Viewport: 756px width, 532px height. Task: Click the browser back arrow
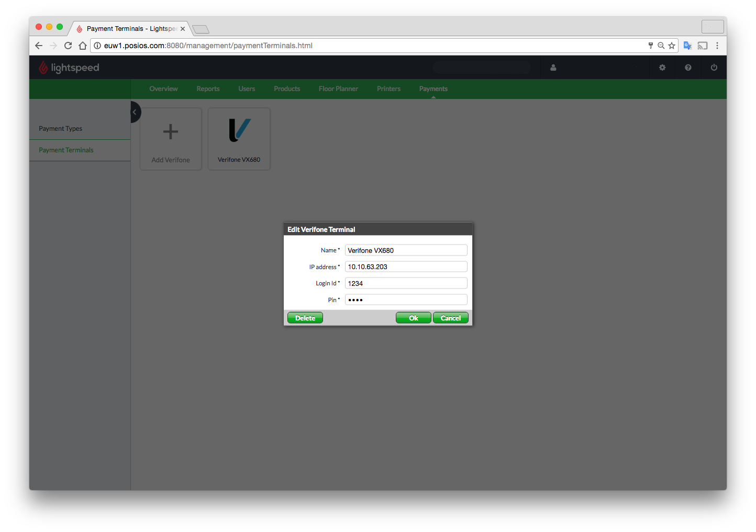[x=39, y=46]
